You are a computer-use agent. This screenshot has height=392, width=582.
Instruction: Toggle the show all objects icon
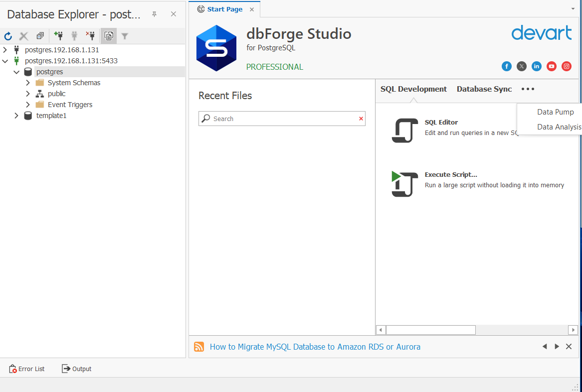tap(109, 36)
